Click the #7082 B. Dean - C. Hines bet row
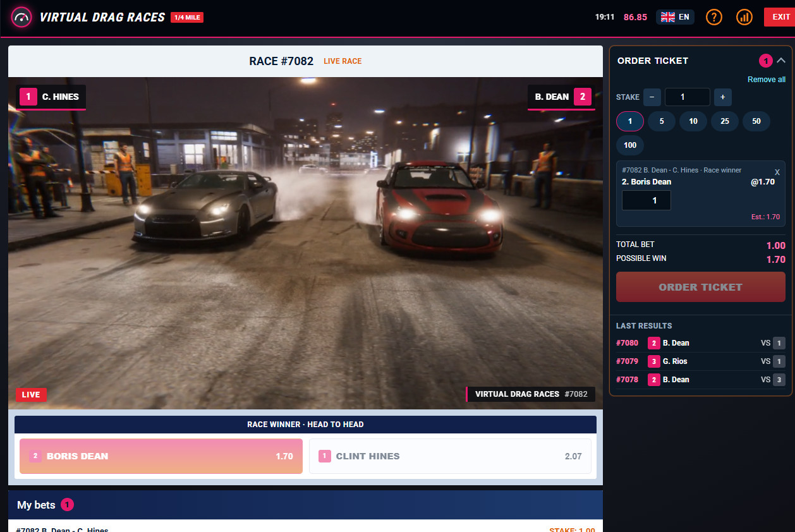795x532 pixels. pyautogui.click(x=305, y=529)
